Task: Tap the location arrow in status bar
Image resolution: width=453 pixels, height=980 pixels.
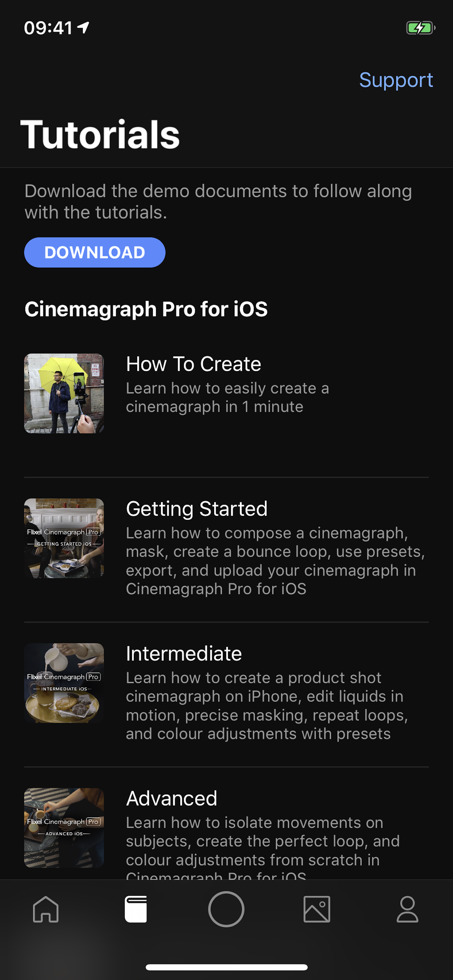Action: coord(84,28)
